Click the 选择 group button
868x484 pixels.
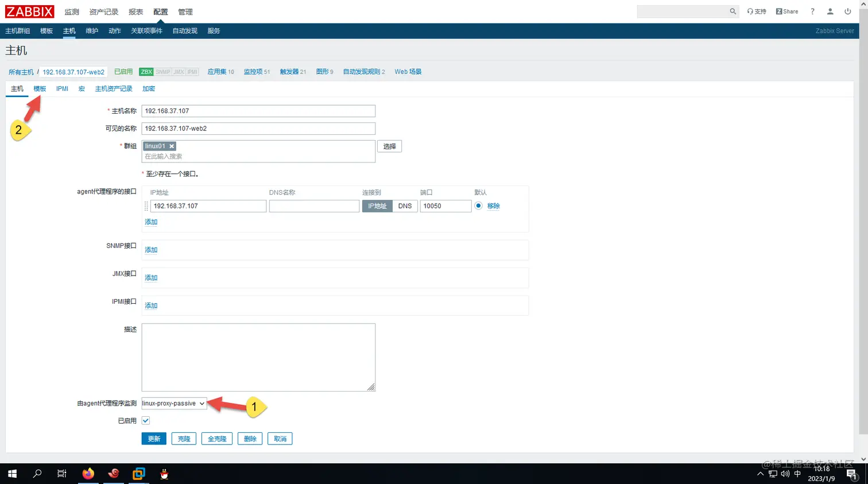point(390,146)
